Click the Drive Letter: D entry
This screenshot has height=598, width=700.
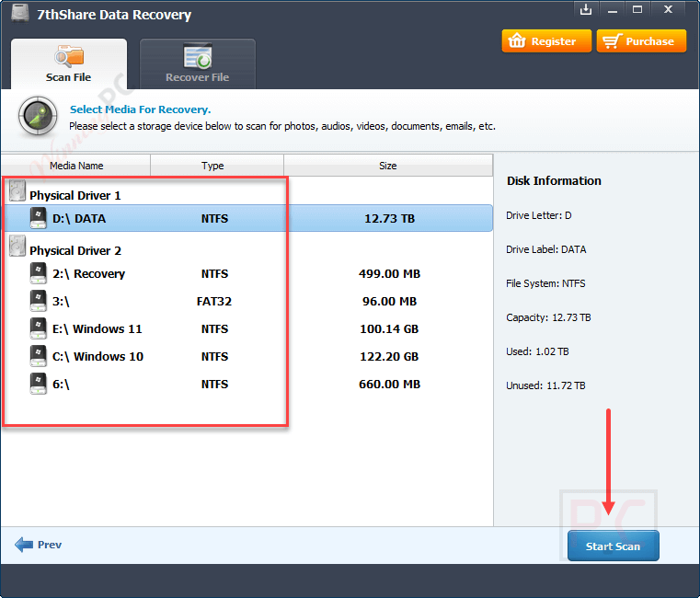coord(539,215)
